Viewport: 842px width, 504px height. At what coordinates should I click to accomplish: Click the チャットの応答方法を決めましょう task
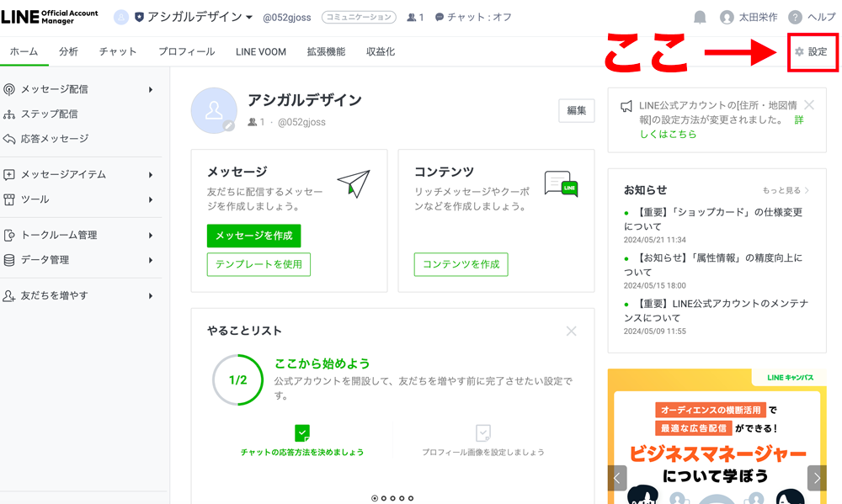[302, 453]
